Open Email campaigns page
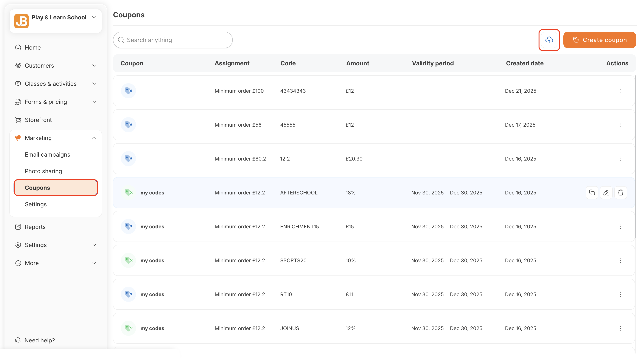Screen dimensions: 644x358 (47, 155)
